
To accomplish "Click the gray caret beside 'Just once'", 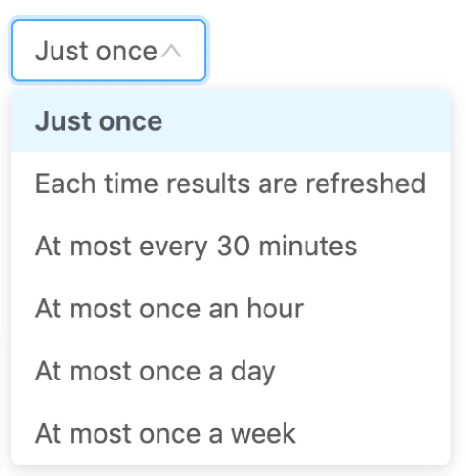I will pyautogui.click(x=171, y=51).
